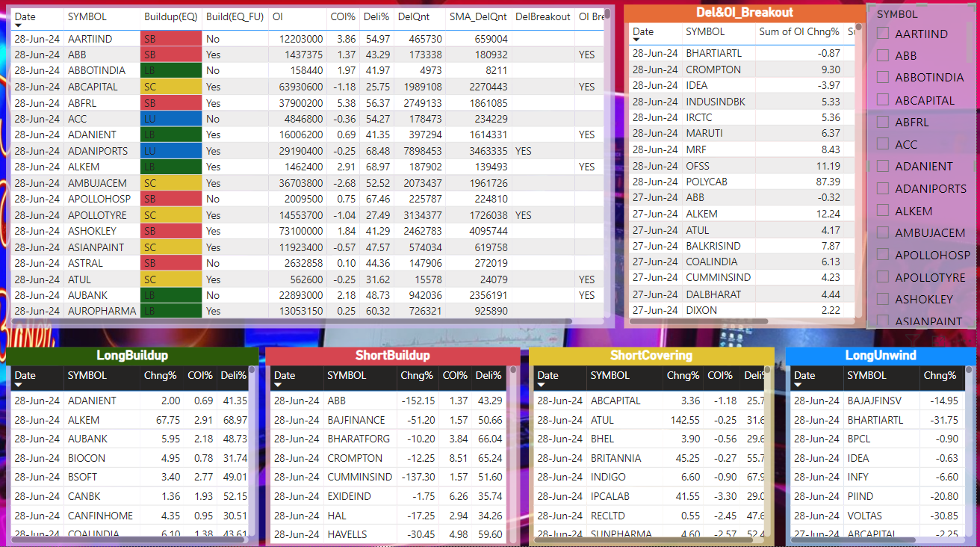
Task: Click the Date sort arrow in the main table
Action: (x=18, y=26)
